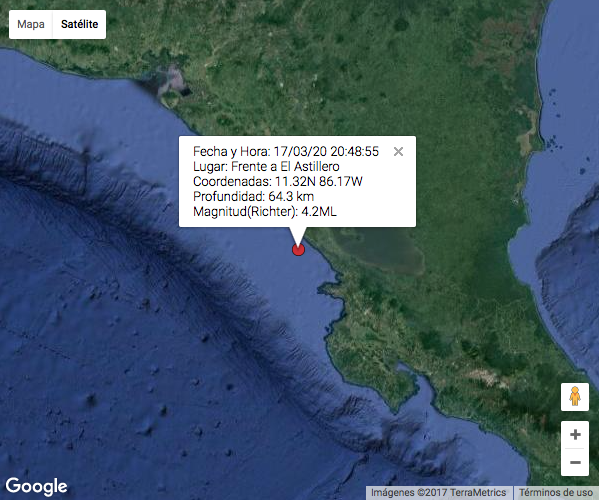Zoom out with the minus button
Viewport: 599px width, 500px height.
point(575,463)
